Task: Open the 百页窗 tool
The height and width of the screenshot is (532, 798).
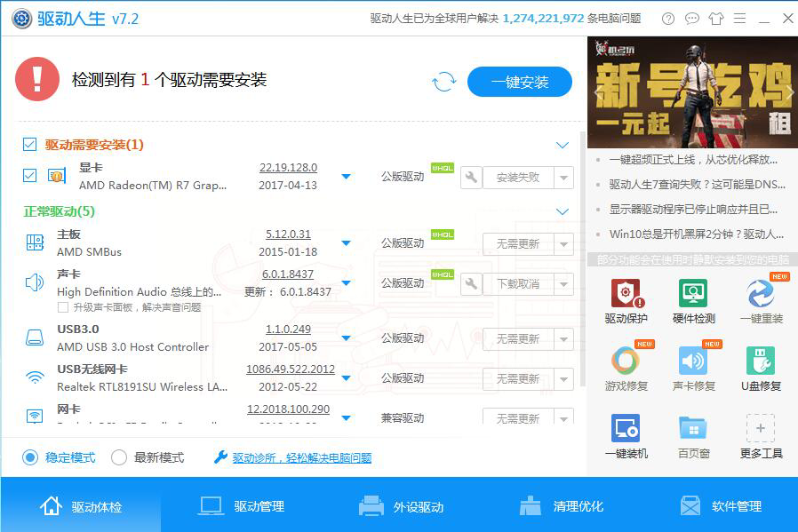Action: click(693, 436)
